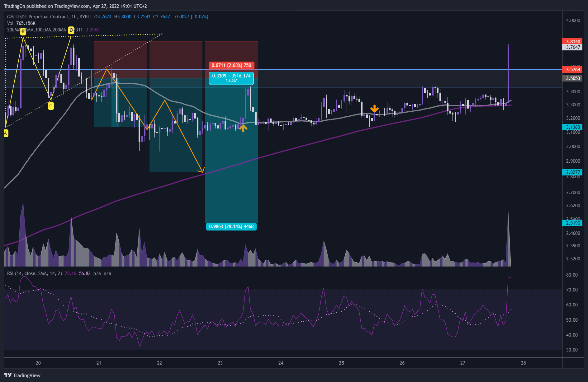The image size is (588, 382).
Task: Select red stop label 0.0711 (2.03%) 750
Action: coord(231,65)
